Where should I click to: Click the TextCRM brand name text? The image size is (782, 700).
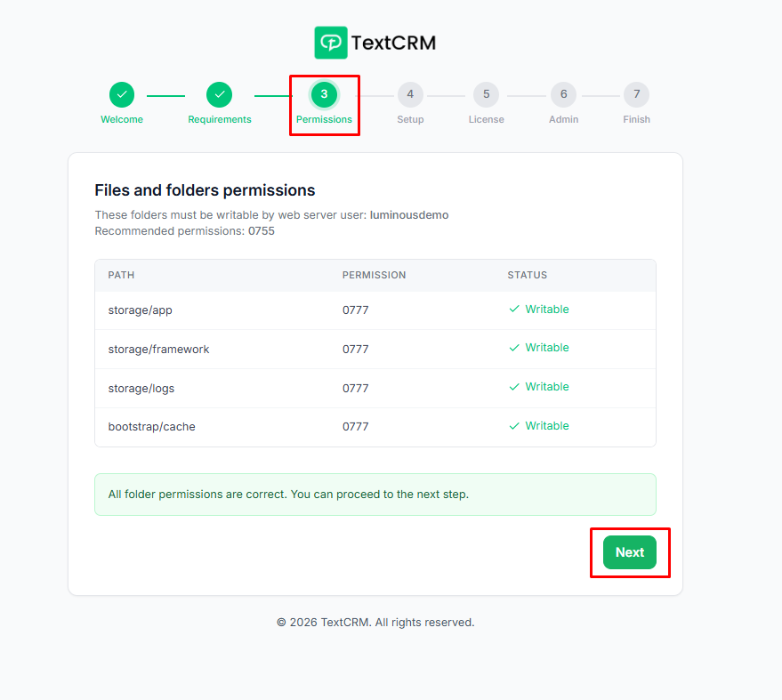coord(393,43)
